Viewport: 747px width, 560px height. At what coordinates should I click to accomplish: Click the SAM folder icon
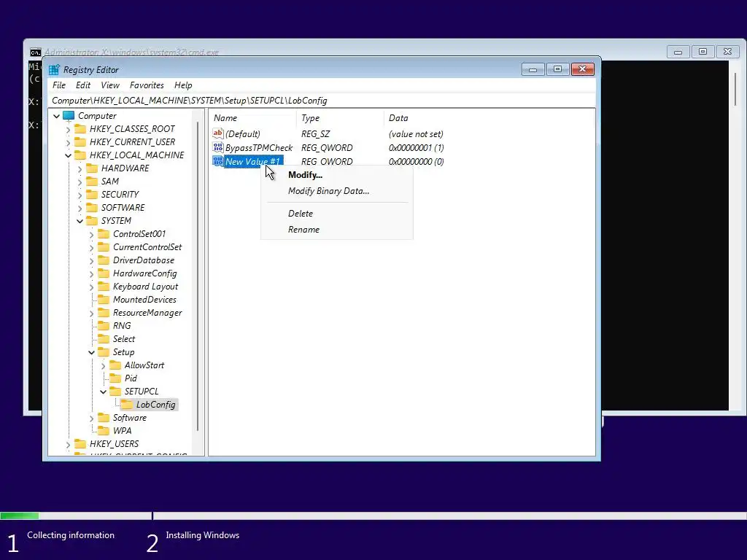(92, 182)
